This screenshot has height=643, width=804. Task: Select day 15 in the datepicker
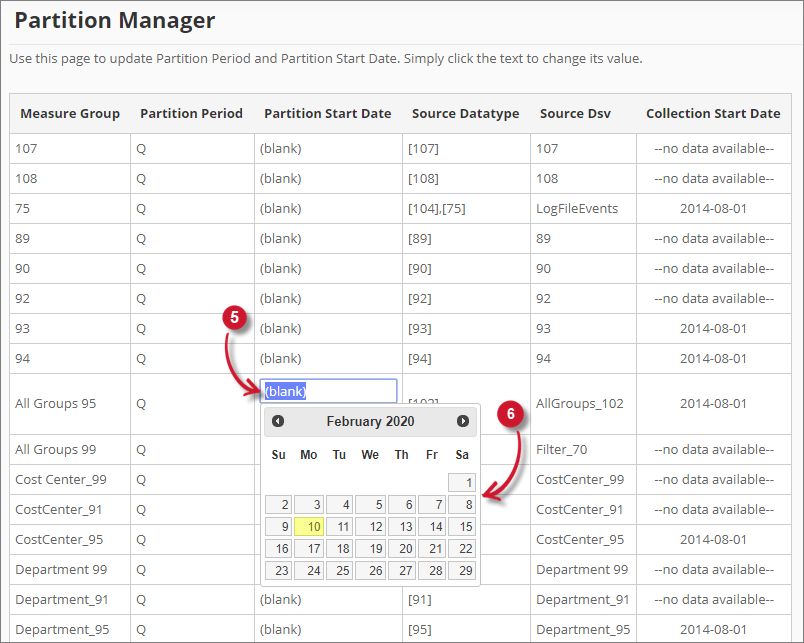462,527
